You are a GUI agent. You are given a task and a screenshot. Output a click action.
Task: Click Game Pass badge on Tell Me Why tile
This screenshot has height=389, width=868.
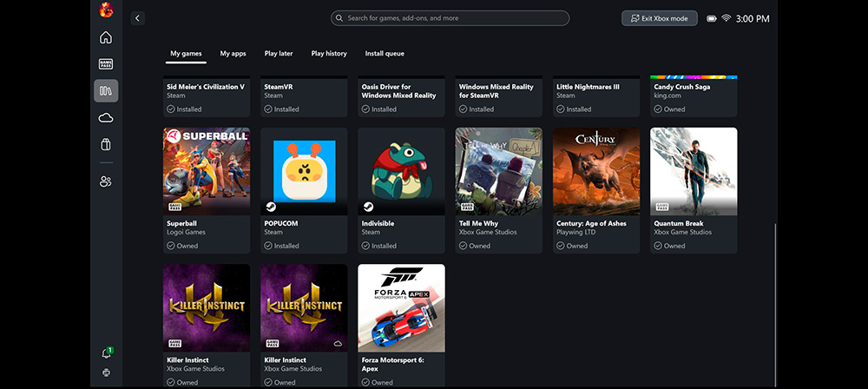pos(466,207)
